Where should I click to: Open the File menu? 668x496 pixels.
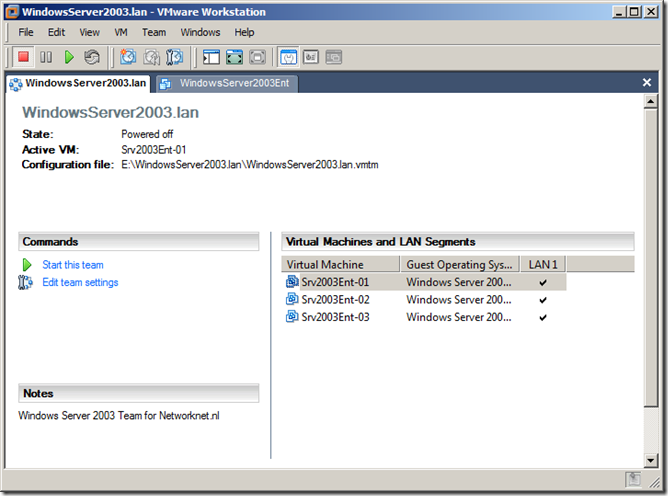coord(26,32)
